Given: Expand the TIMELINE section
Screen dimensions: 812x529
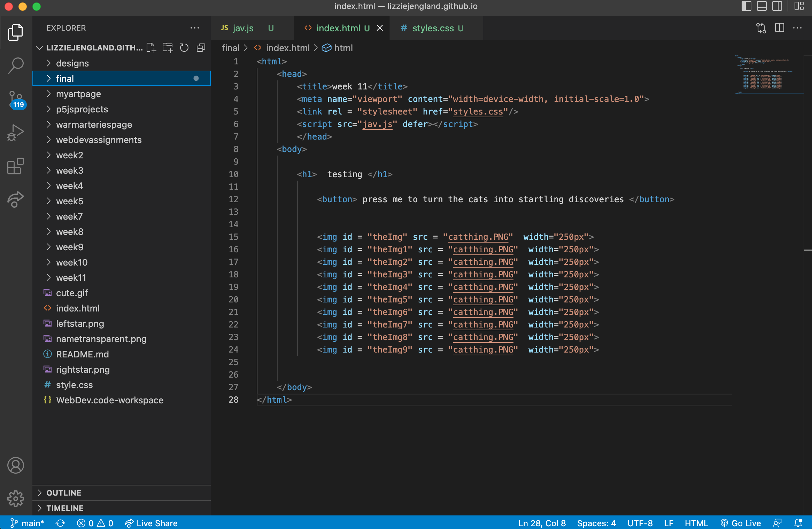Looking at the screenshot, I should 65,508.
